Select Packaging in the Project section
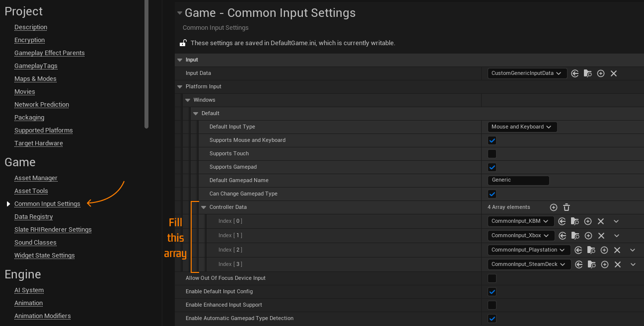The height and width of the screenshot is (326, 644). point(29,118)
